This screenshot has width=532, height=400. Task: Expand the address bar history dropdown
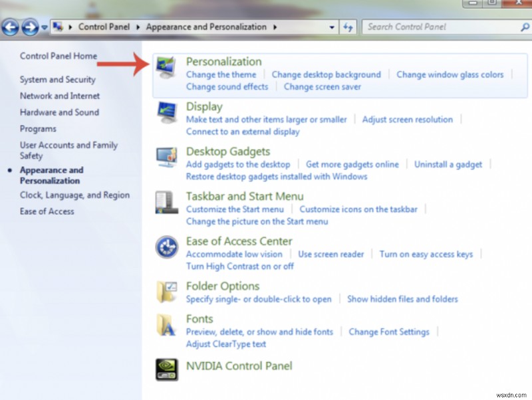(x=332, y=27)
